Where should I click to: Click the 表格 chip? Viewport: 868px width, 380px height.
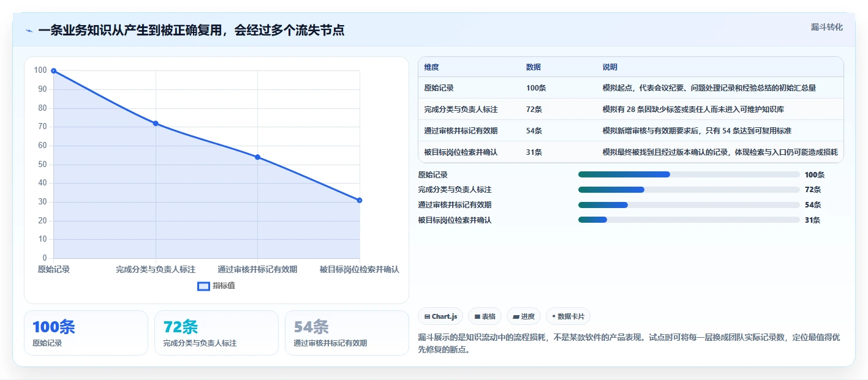(x=485, y=316)
